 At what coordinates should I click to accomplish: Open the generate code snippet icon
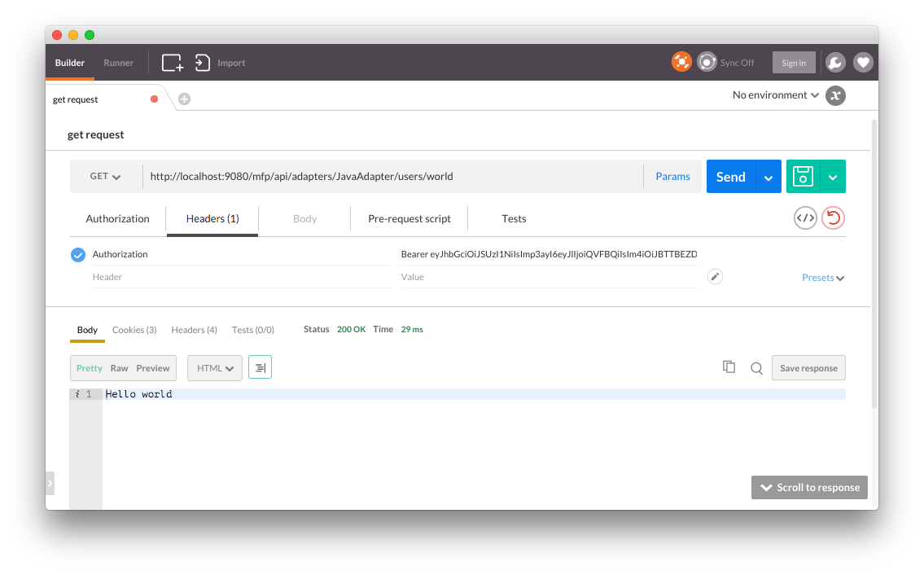tap(805, 218)
